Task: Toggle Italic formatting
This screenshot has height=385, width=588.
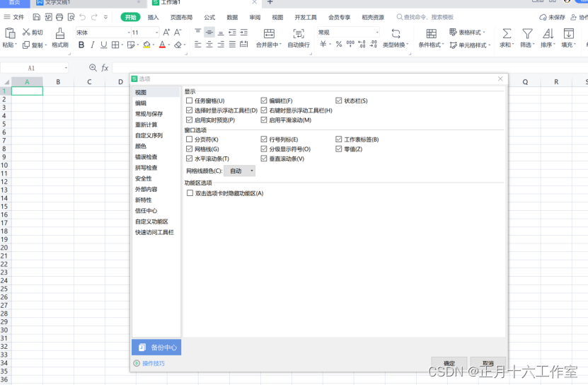Action: click(92, 45)
